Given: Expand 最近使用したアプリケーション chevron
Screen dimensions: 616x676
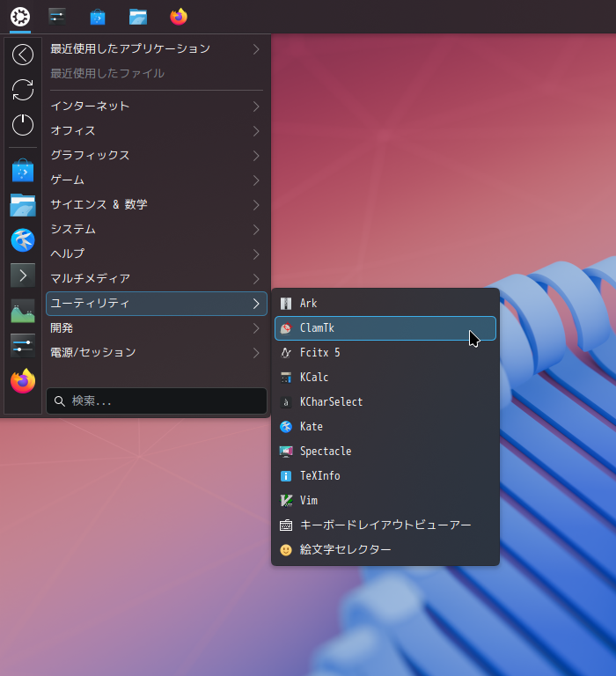Looking at the screenshot, I should pos(256,49).
